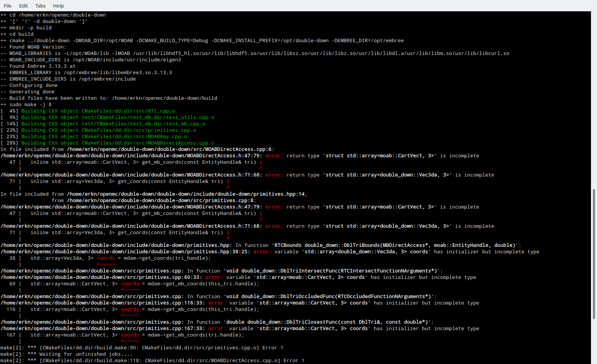Click the make[2] primitives.cpp.o Error 1 line
597x364 pixels.
[142, 348]
